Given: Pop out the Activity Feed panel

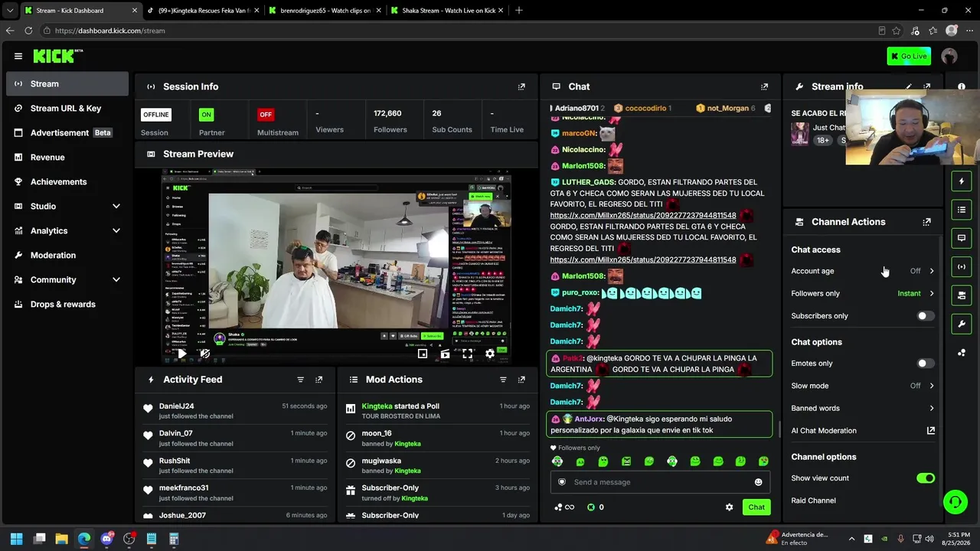Looking at the screenshot, I should click(x=319, y=380).
